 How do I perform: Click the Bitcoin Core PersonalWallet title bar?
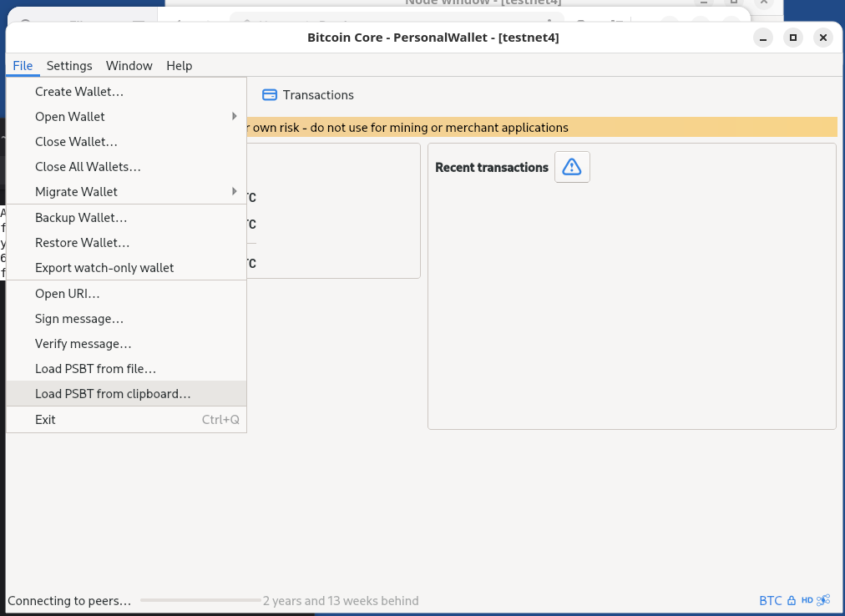point(433,38)
